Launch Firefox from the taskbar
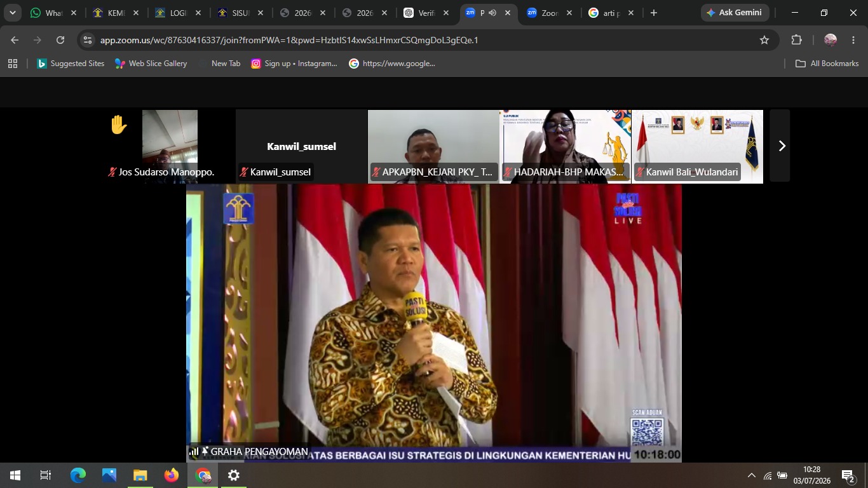The image size is (868, 488). click(171, 475)
